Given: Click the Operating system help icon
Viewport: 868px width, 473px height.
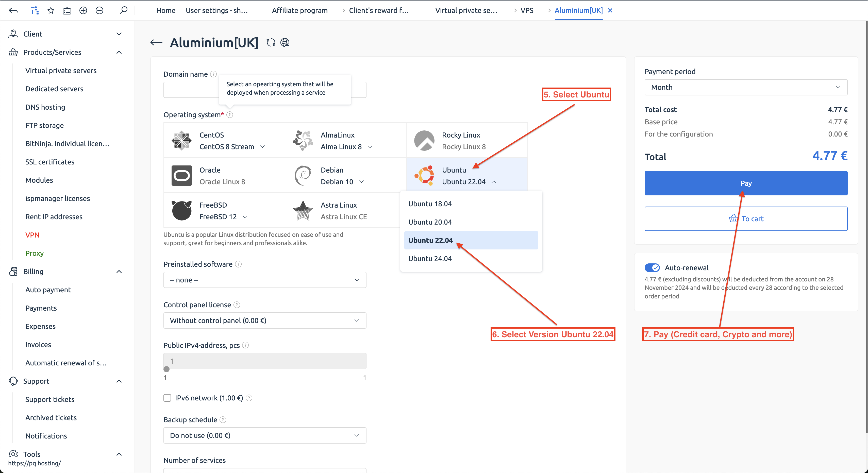Looking at the screenshot, I should pos(230,114).
